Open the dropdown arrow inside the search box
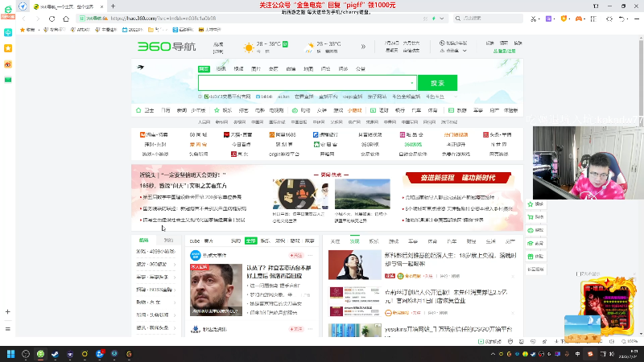 pyautogui.click(x=412, y=84)
